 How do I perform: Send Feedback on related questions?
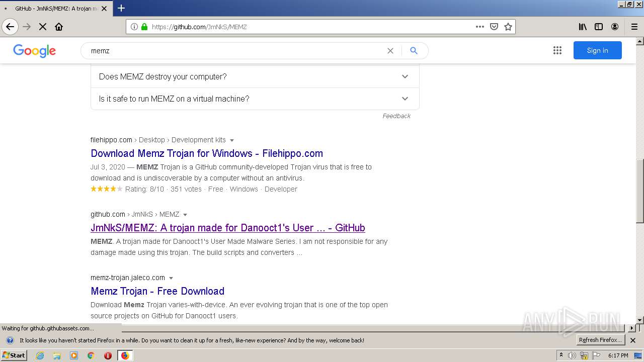point(396,116)
